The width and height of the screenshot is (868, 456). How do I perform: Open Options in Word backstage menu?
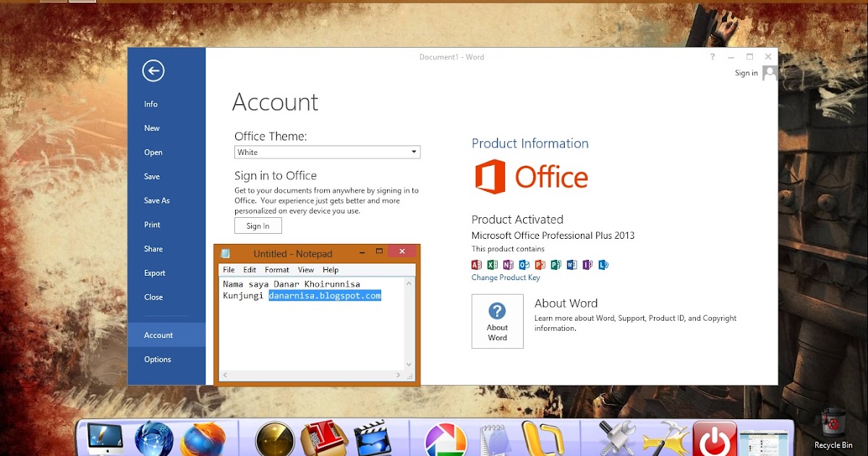click(167, 359)
